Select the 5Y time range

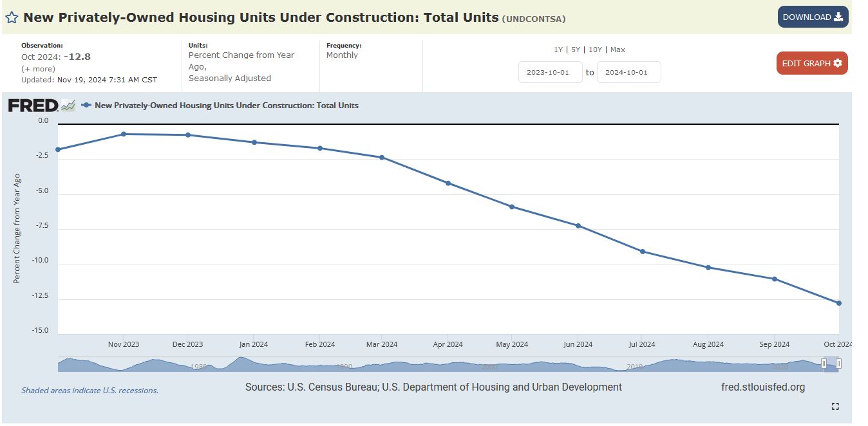click(574, 50)
